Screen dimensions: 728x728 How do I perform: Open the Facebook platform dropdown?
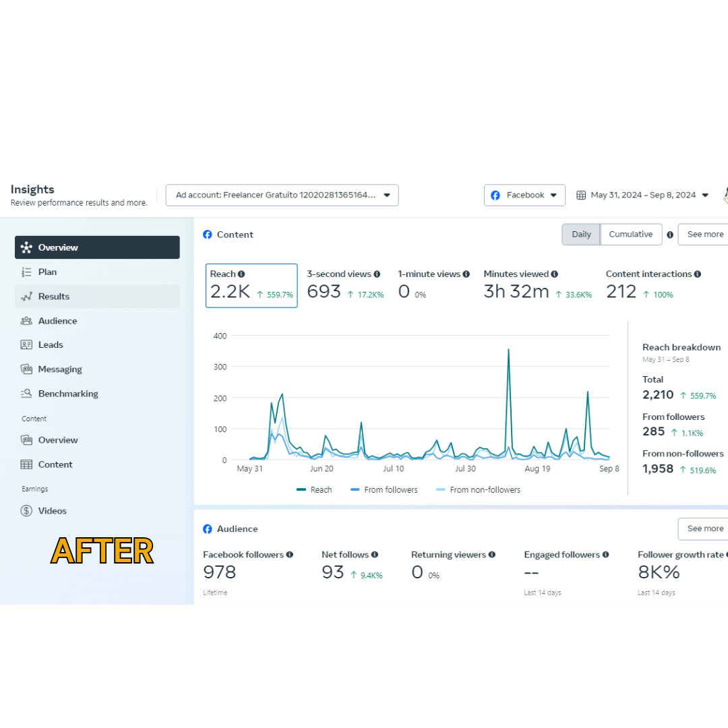tap(524, 195)
